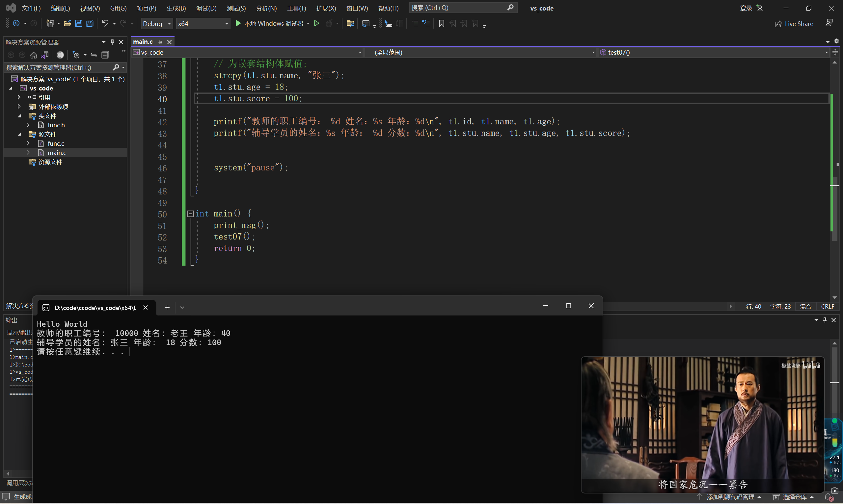Click the Save All double-disk icon
The height and width of the screenshot is (504, 843).
[x=90, y=23]
